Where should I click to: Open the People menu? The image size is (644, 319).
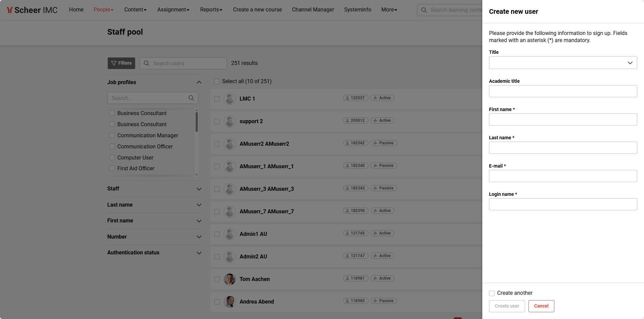pos(103,9)
